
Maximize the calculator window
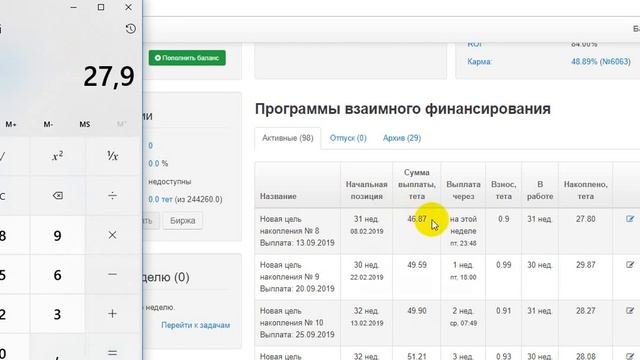[x=101, y=7]
